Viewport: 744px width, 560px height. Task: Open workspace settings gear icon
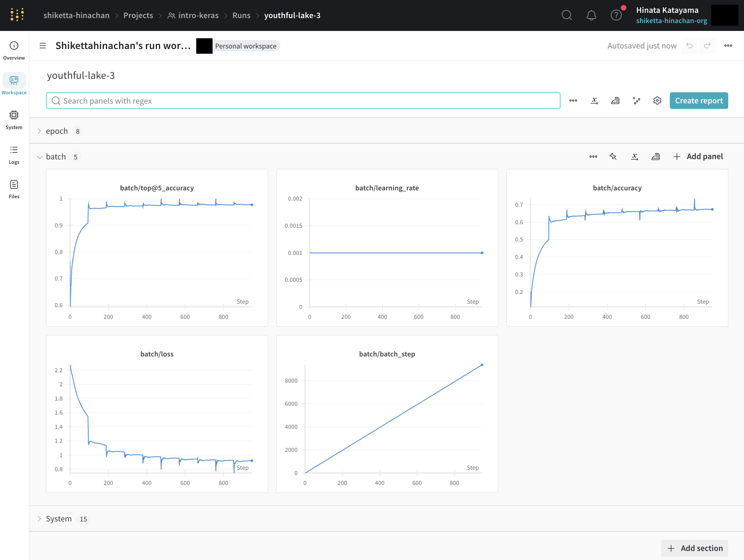(657, 100)
